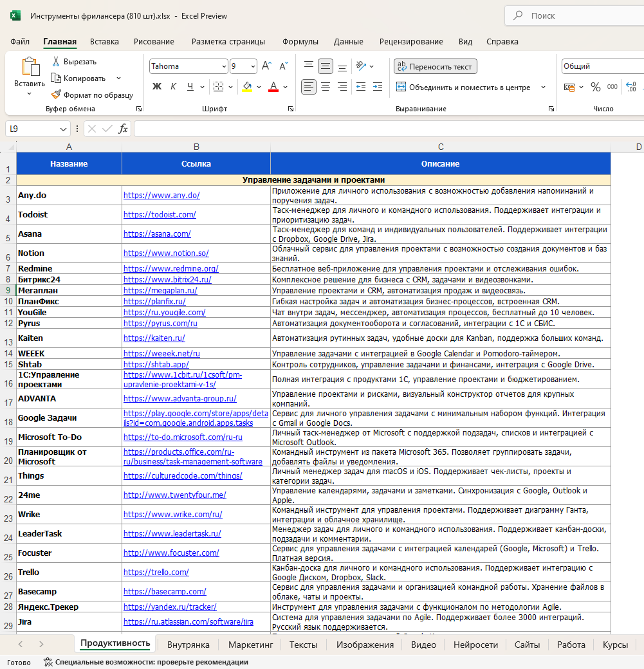Viewport: 644px width, 669px height.
Task: Expand the merge and center dropdown arrow
Action: [543, 87]
